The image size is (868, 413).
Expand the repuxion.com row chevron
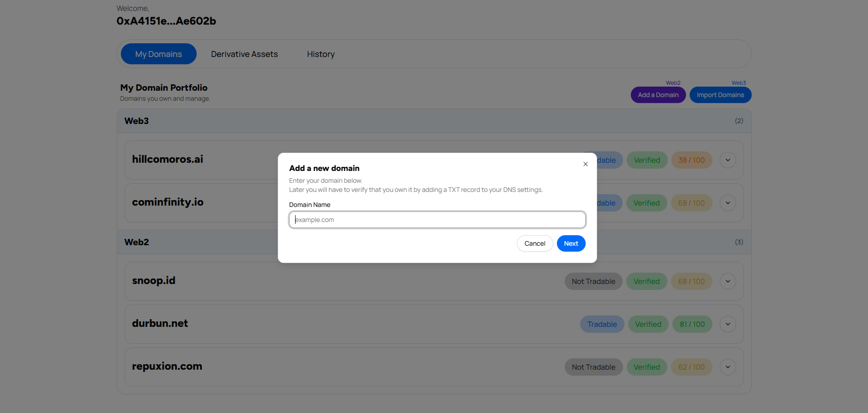pyautogui.click(x=728, y=367)
